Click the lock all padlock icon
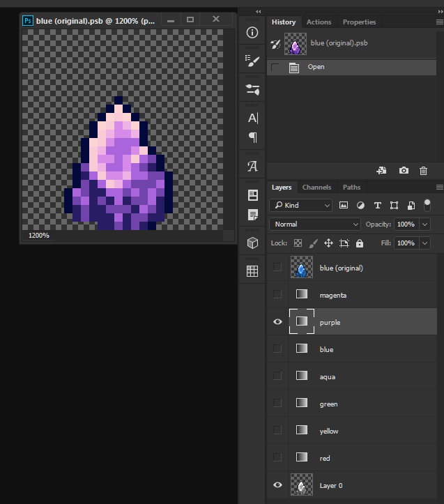 point(360,243)
